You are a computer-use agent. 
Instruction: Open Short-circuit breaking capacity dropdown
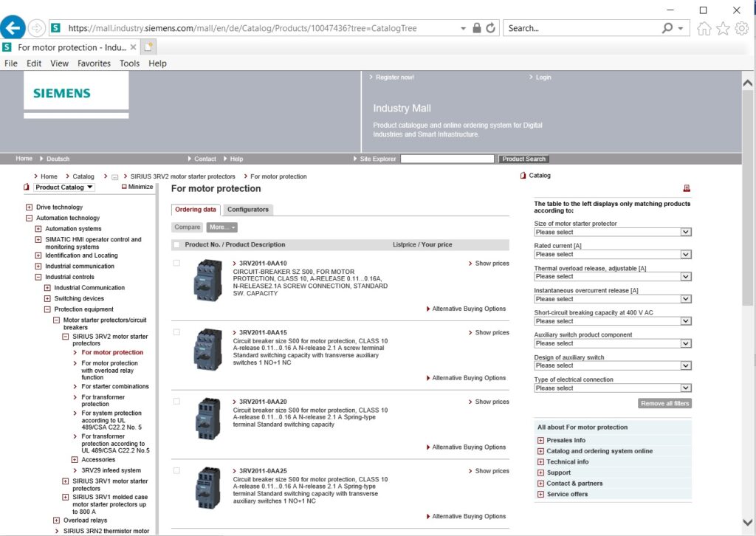point(612,321)
